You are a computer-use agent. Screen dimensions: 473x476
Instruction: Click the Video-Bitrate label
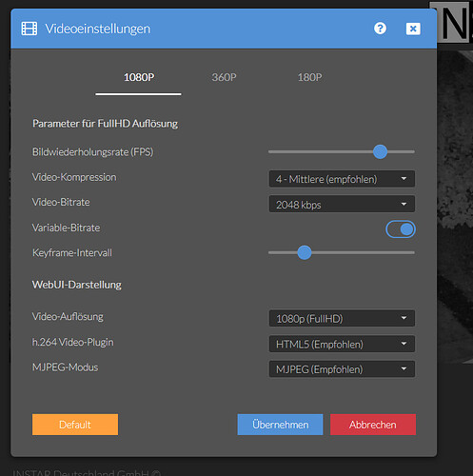pos(61,202)
